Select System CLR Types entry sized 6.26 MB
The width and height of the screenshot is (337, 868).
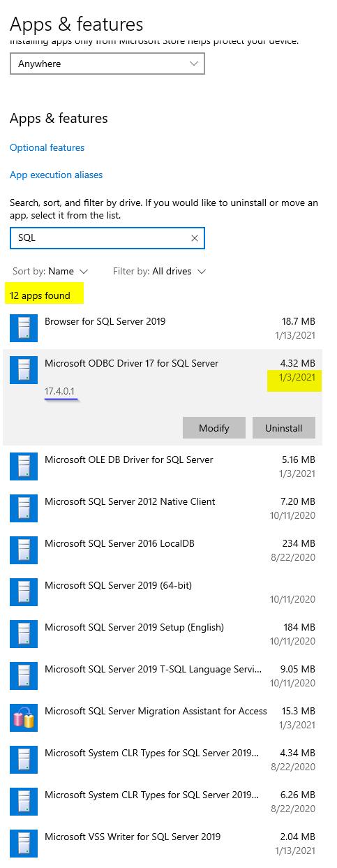[163, 802]
